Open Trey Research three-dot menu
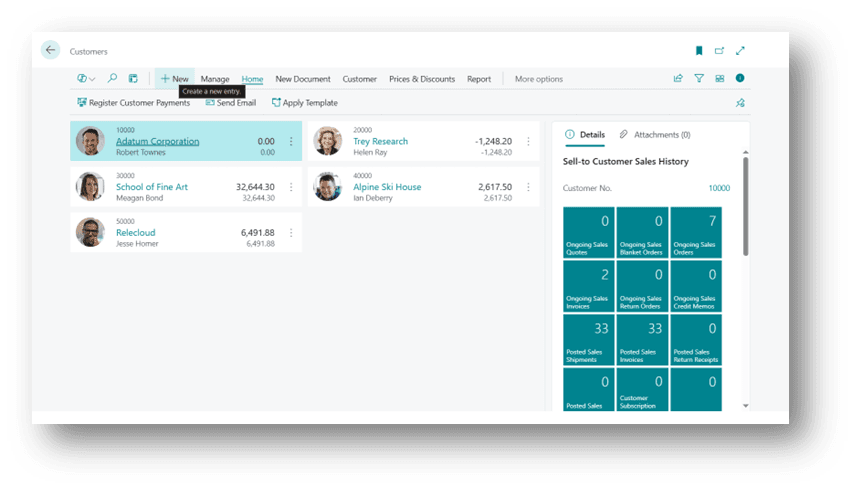The width and height of the screenshot is (854, 489). tap(528, 142)
